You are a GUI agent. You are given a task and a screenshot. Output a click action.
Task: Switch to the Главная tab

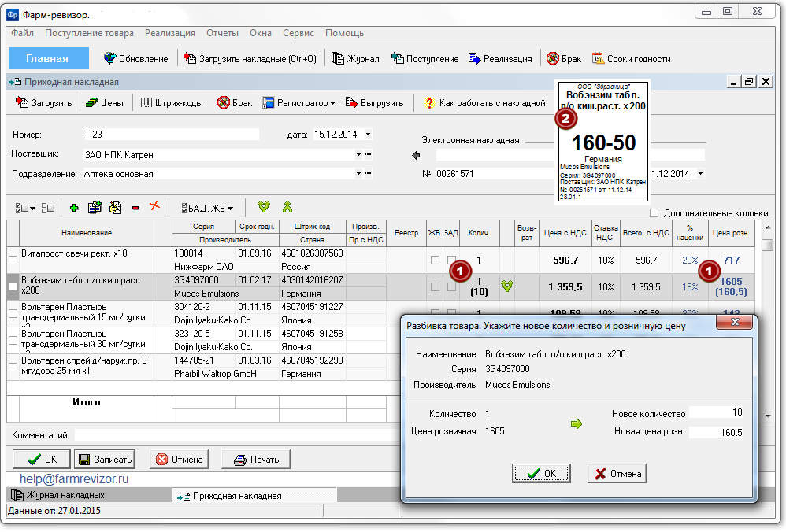(x=47, y=58)
